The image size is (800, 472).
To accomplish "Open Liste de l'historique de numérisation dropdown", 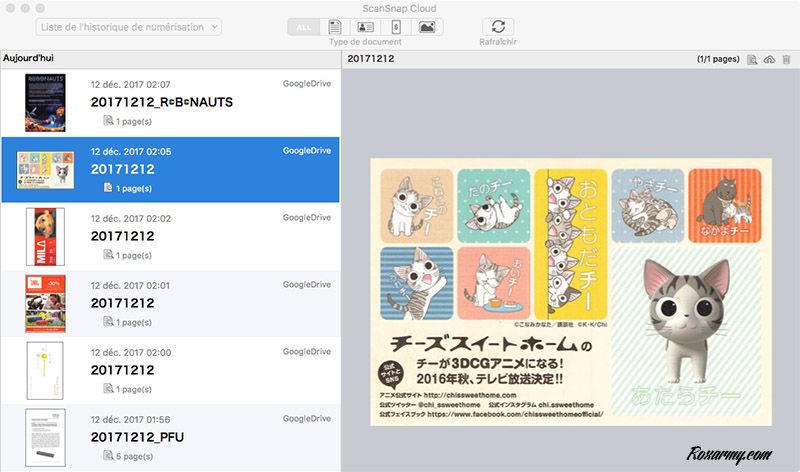I will tap(129, 27).
